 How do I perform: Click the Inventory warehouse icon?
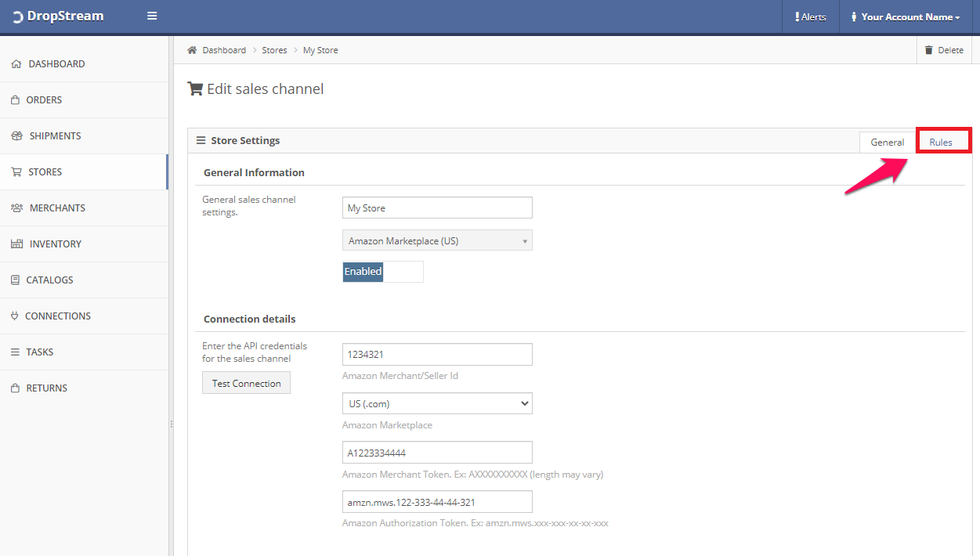pos(17,244)
